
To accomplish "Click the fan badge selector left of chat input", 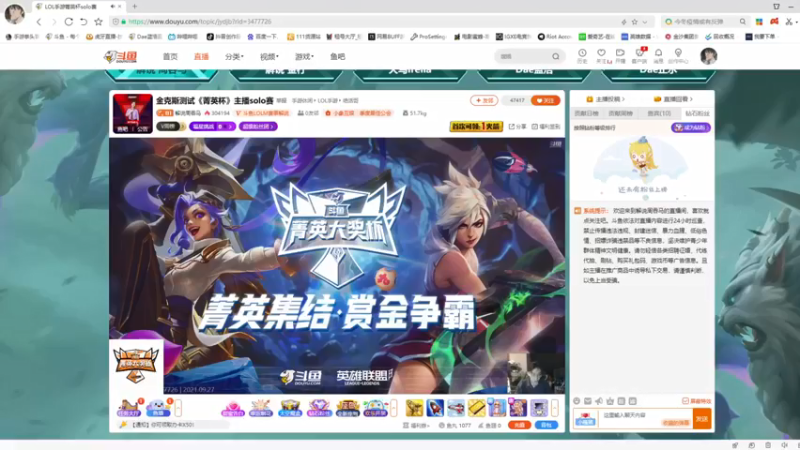I will pyautogui.click(x=585, y=419).
